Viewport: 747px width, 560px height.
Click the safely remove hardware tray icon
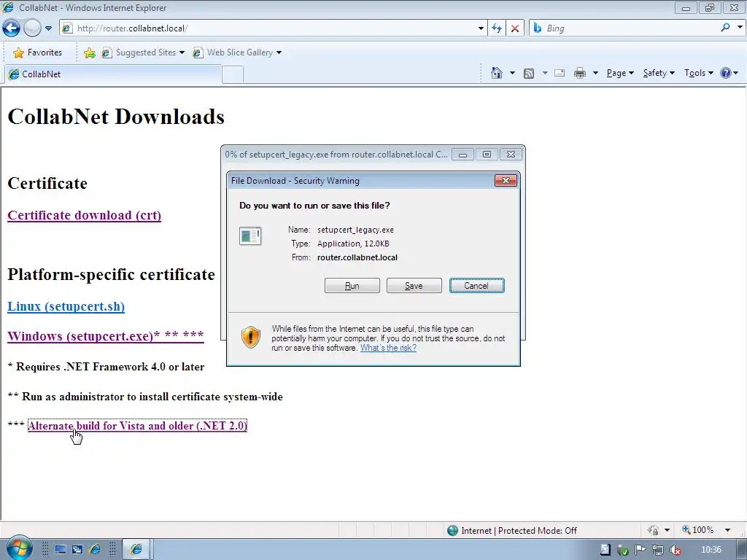point(623,550)
